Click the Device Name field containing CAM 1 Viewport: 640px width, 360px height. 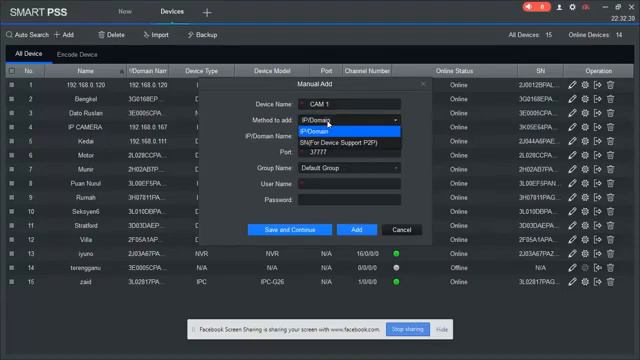(349, 104)
